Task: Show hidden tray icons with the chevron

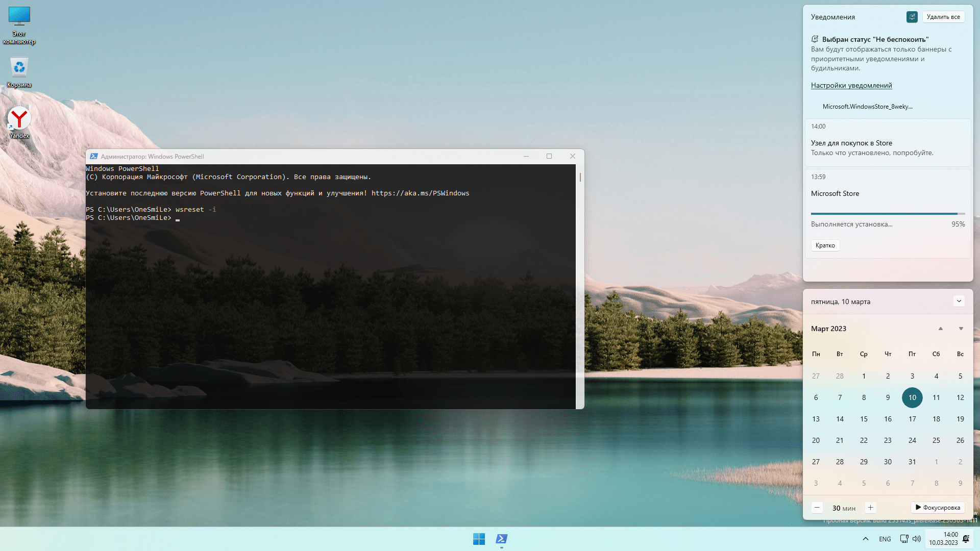Action: [x=865, y=539]
